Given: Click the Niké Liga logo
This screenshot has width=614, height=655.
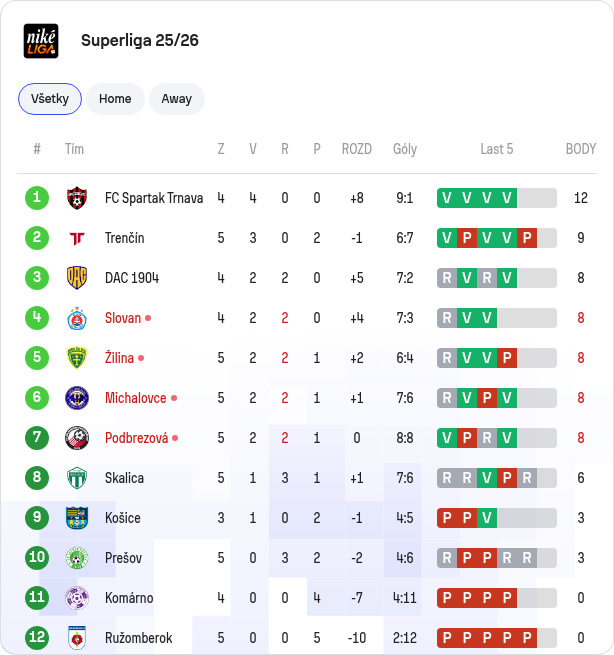Looking at the screenshot, I should (x=41, y=41).
